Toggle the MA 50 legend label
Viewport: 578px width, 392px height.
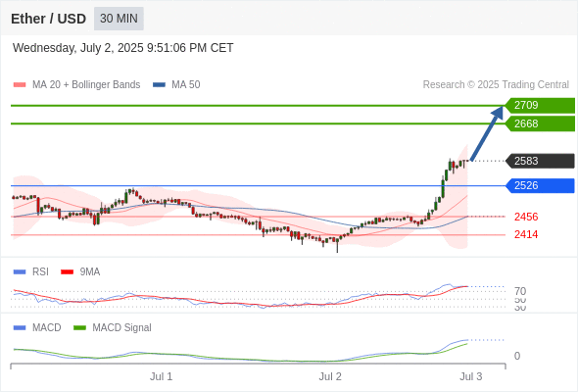pos(186,85)
